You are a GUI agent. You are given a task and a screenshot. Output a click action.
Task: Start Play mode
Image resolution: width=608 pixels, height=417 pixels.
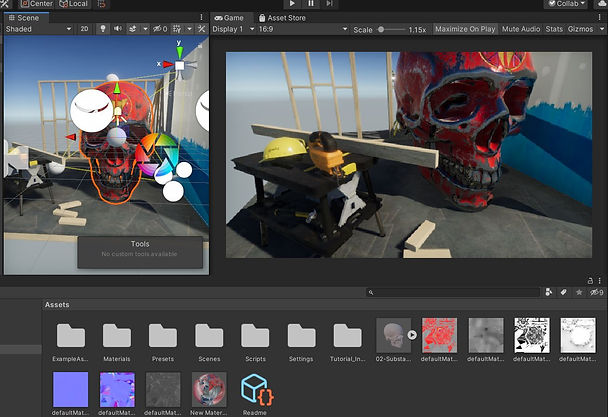coord(292,4)
